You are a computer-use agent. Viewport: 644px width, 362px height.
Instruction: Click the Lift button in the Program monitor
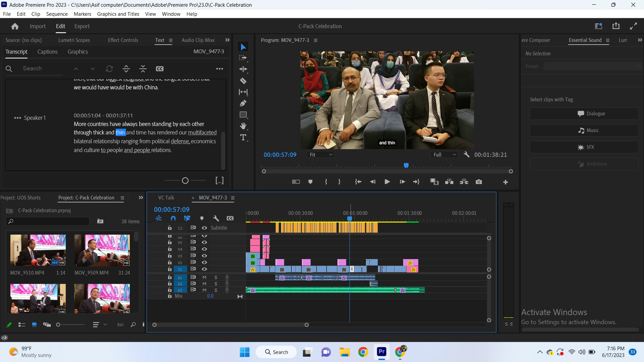coord(449,182)
